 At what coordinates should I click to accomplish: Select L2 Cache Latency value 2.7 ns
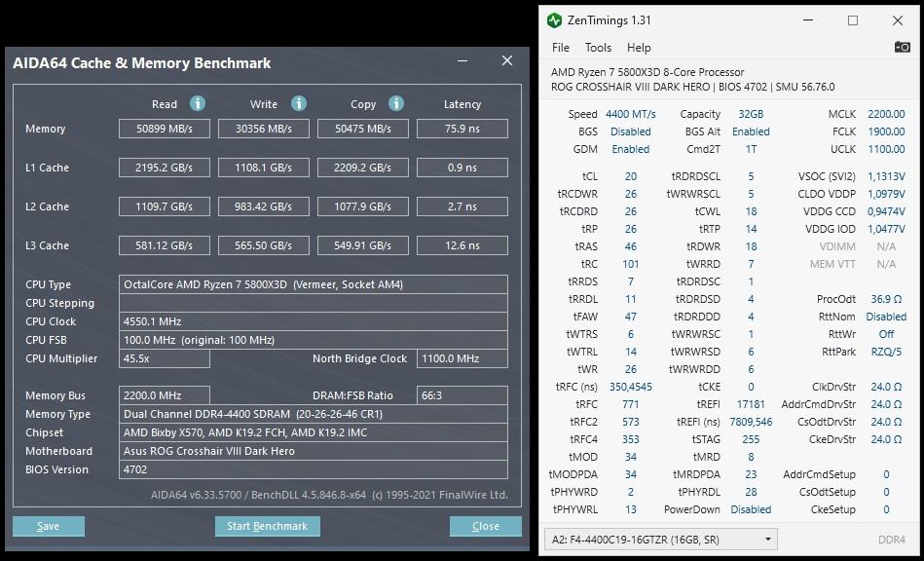(462, 206)
